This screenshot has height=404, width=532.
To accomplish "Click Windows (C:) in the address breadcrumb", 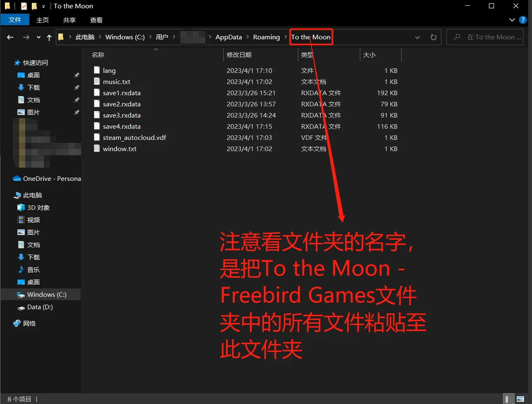I will pos(125,37).
